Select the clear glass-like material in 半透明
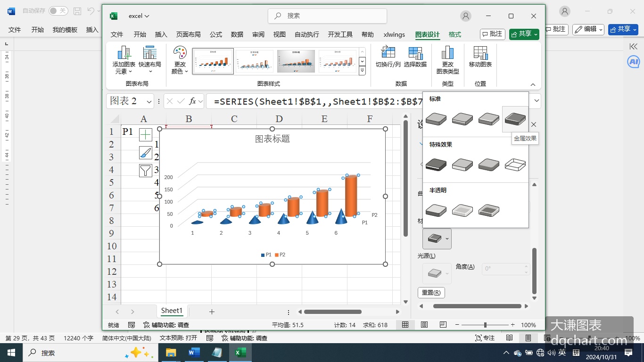 462,210
